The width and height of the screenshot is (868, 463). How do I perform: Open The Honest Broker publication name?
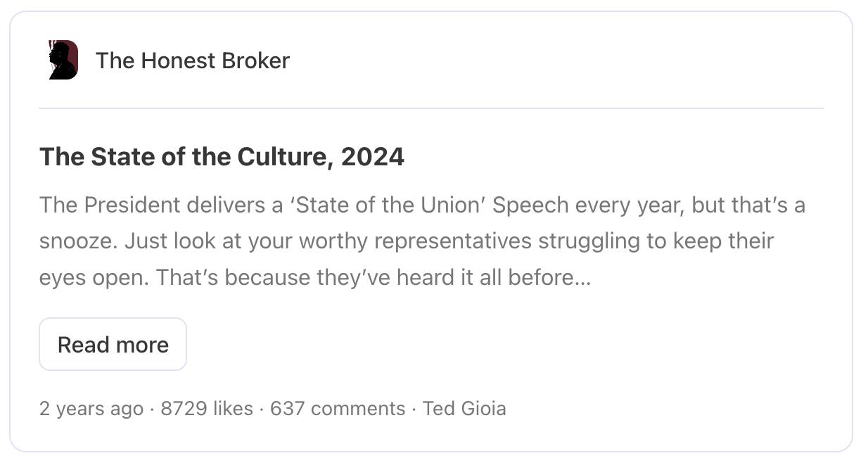click(x=192, y=61)
